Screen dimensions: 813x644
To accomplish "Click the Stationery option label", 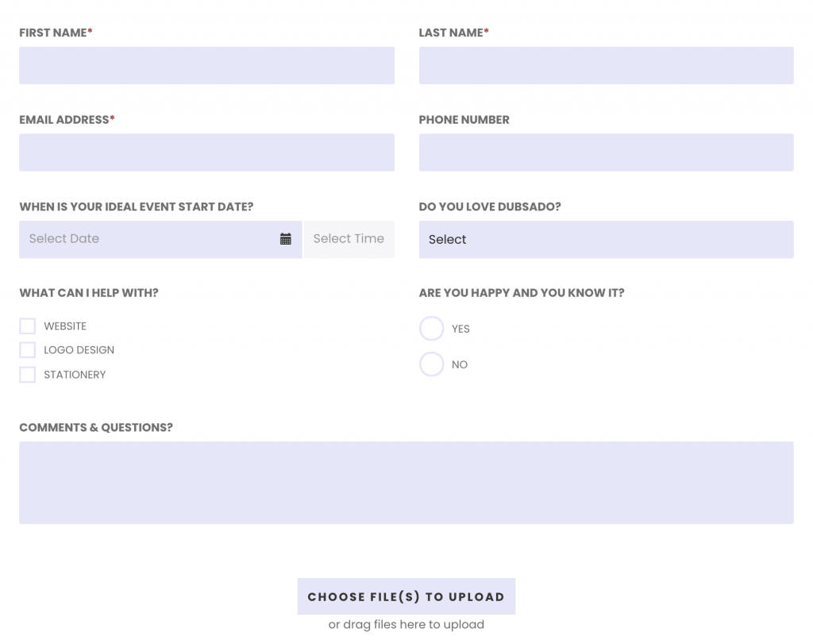I will pyautogui.click(x=75, y=375).
